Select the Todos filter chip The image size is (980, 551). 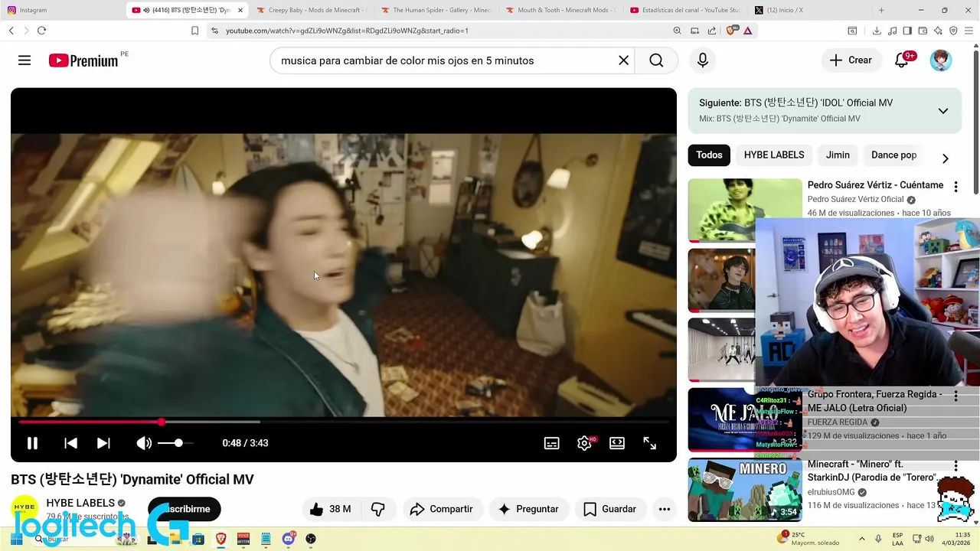coord(709,155)
